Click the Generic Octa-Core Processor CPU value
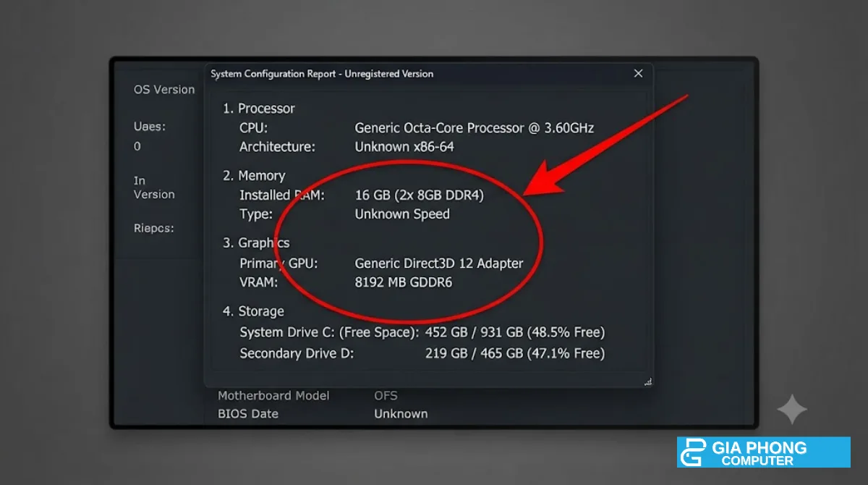Screen dimensions: 868x485 (x=475, y=128)
